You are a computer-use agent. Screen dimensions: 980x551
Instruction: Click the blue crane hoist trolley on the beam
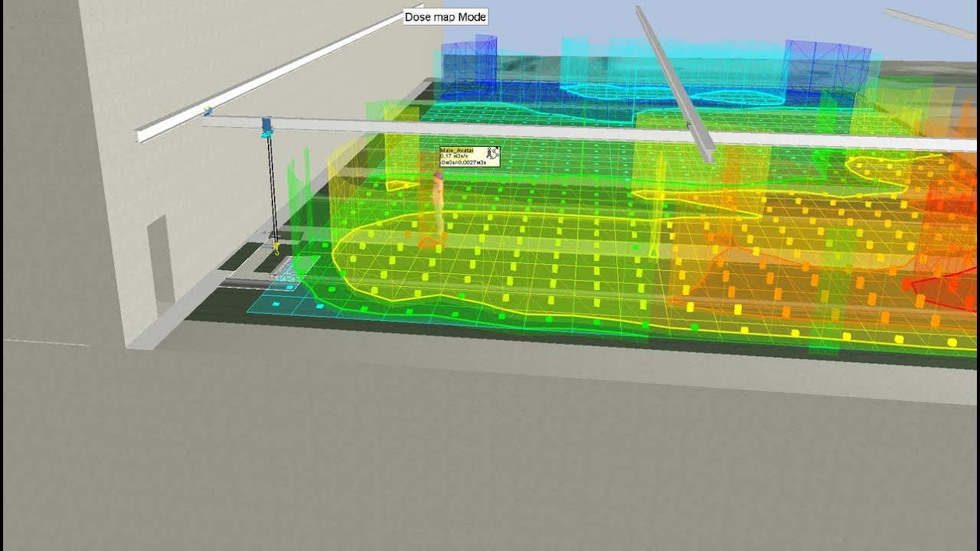click(267, 128)
